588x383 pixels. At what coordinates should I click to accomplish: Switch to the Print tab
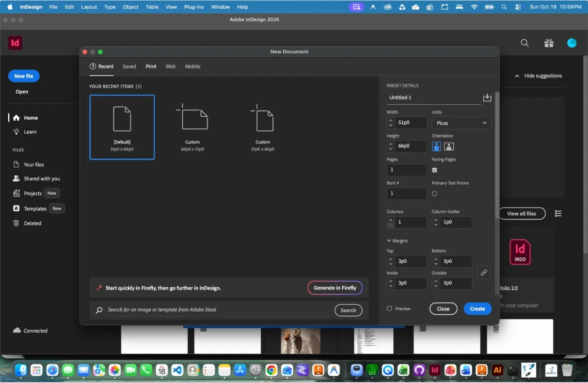tap(151, 66)
